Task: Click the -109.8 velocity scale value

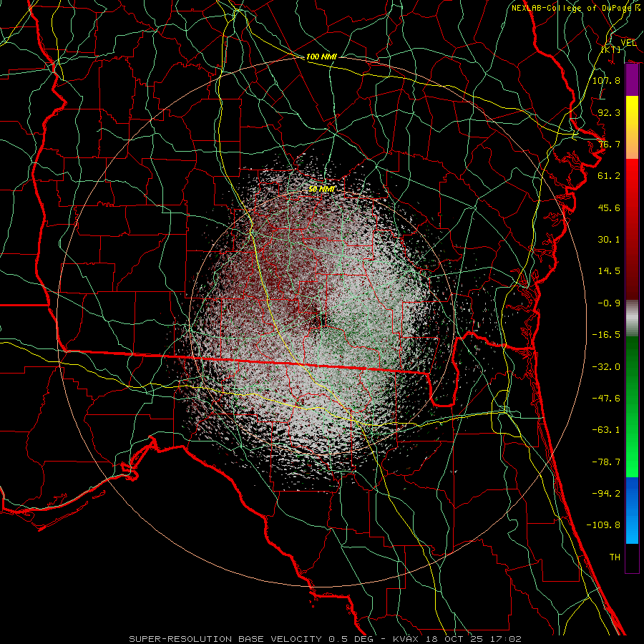Action: [603, 525]
